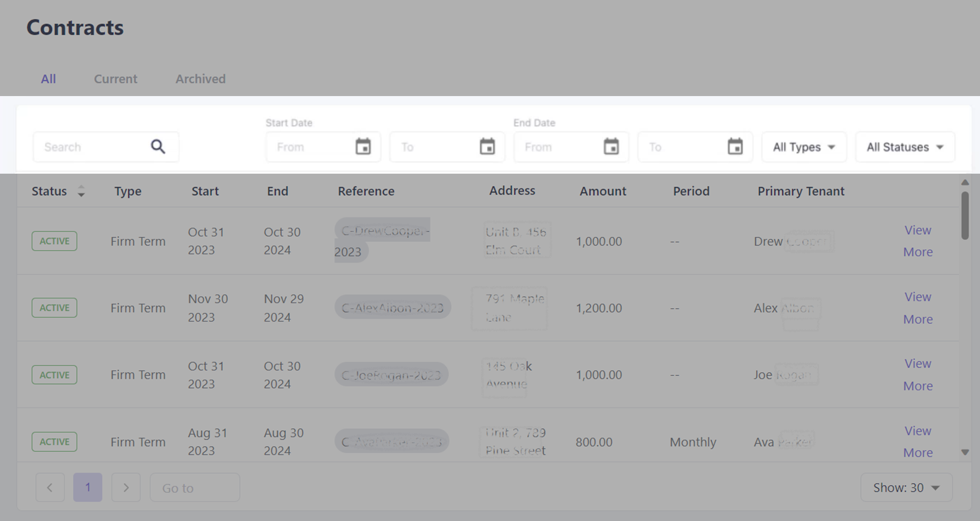Open the All Statuses filter dropdown
This screenshot has height=521, width=980.
pos(904,147)
